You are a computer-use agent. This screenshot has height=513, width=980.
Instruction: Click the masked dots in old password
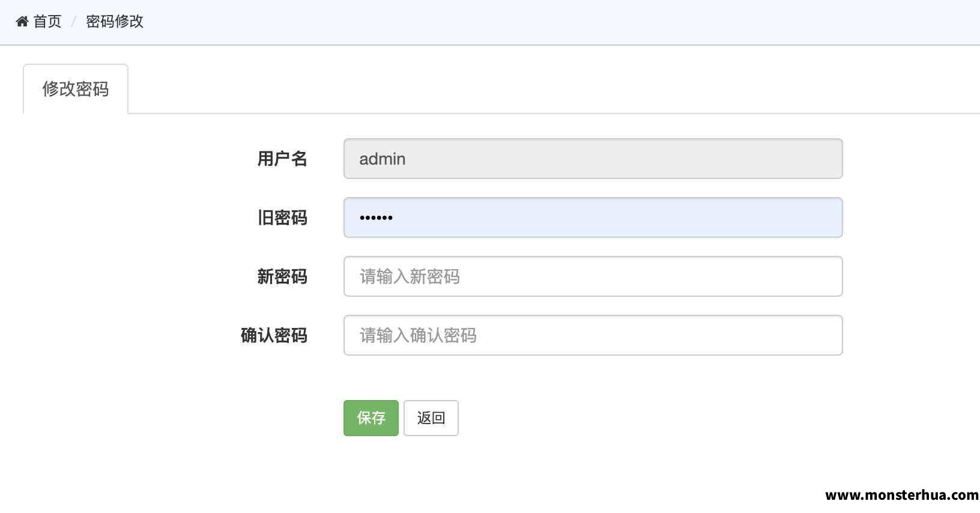[x=376, y=218]
